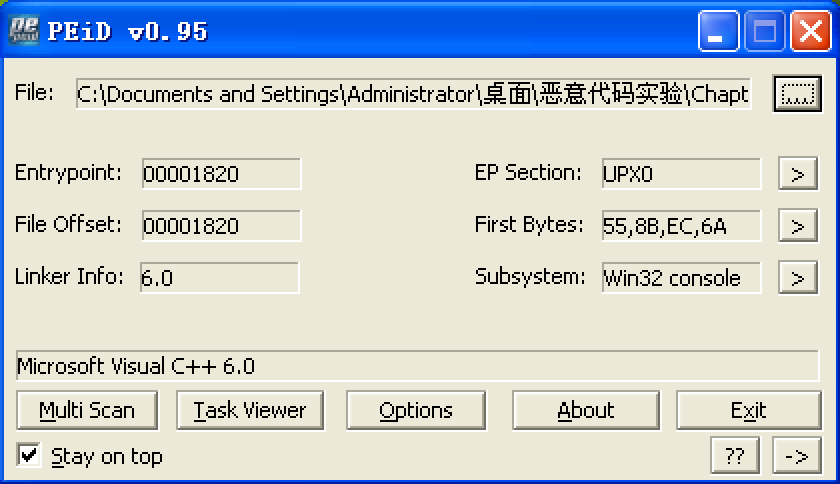Minimize the PEiD window

pos(719,32)
